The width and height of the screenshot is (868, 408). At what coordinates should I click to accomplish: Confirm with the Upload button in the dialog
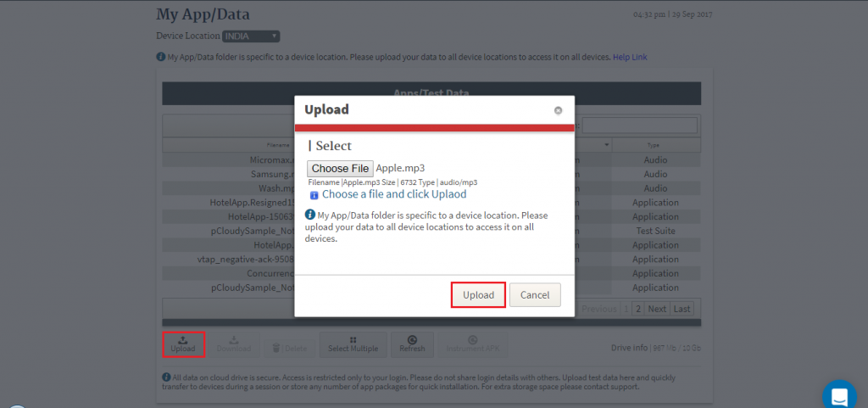(478, 295)
